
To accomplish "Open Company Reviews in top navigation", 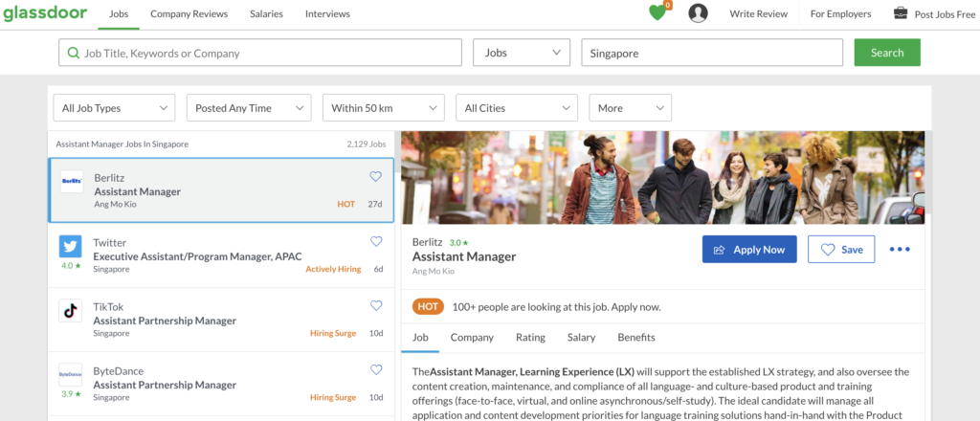I will click(189, 13).
